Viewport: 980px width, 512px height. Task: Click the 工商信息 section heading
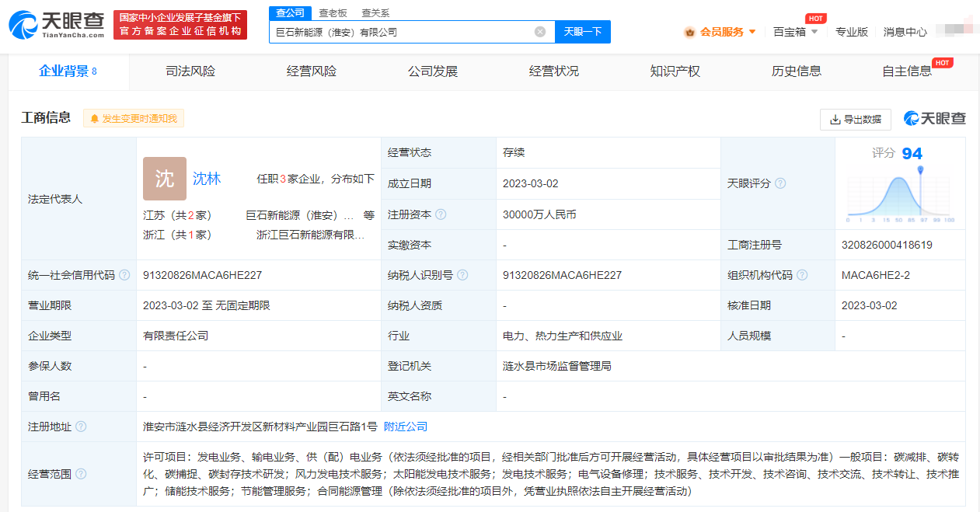click(x=46, y=117)
